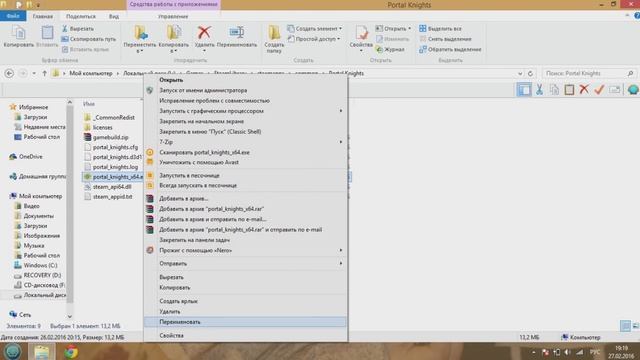Click the Start button on taskbar
The image size is (640, 360).
click(12, 352)
